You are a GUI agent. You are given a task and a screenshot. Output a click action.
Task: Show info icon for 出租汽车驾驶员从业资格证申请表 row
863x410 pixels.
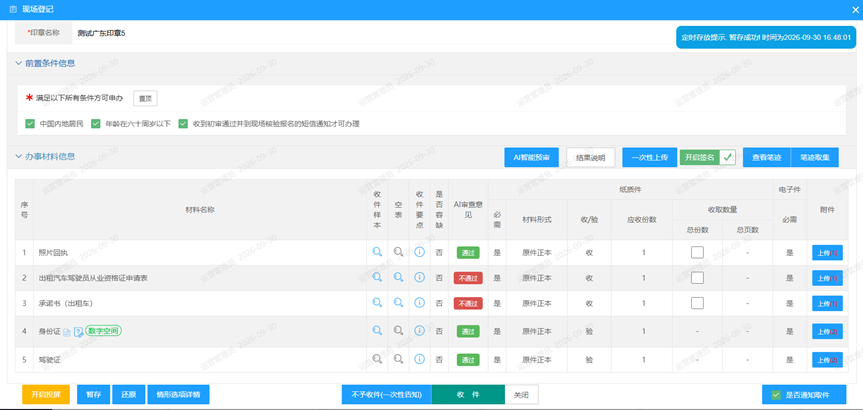click(419, 277)
